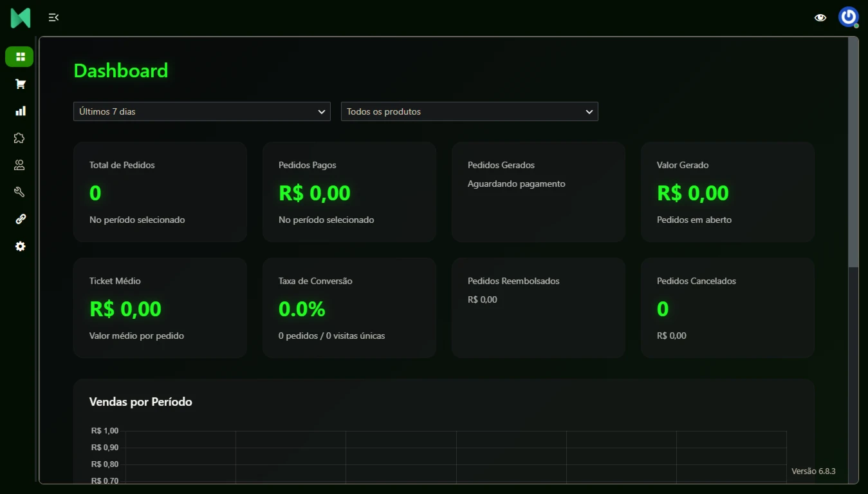Image resolution: width=868 pixels, height=494 pixels.
Task: Open the puzzle piece integrations icon
Action: point(20,138)
